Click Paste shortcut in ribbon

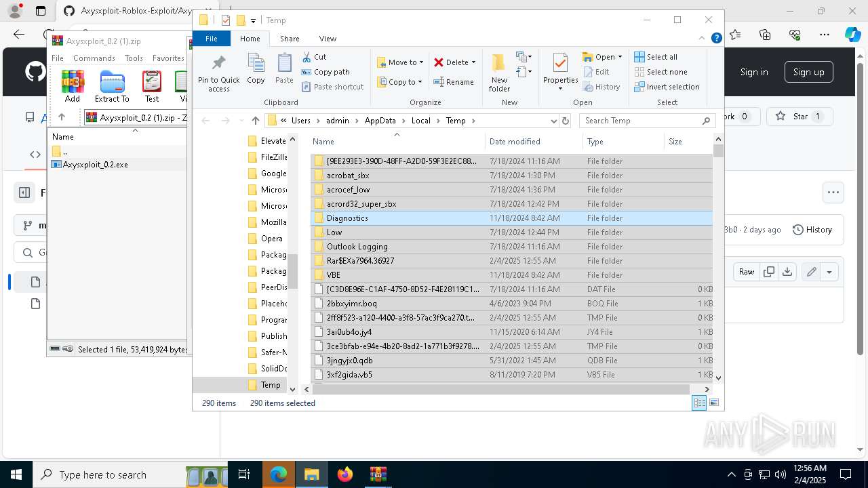click(332, 87)
